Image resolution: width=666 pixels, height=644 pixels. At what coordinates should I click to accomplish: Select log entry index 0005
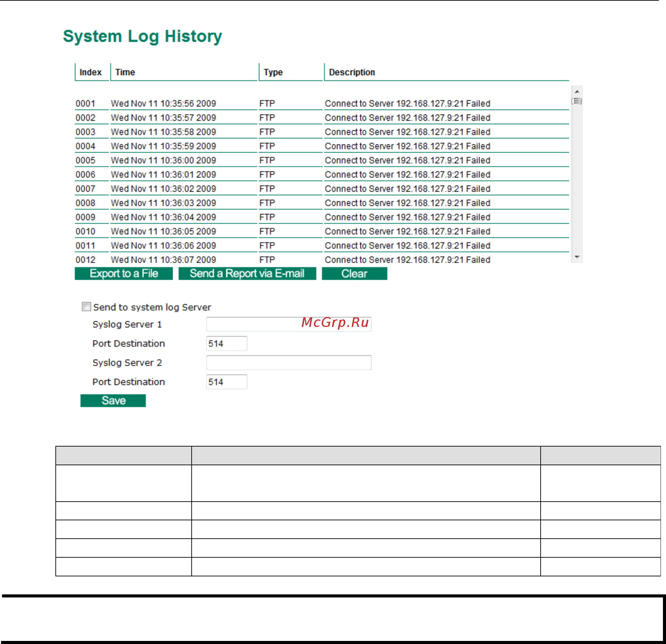click(x=85, y=160)
